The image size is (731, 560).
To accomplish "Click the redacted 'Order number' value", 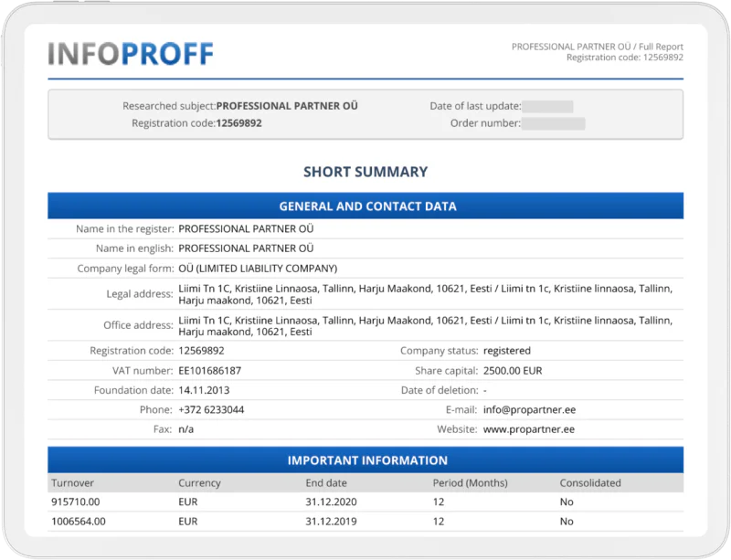I will point(554,123).
